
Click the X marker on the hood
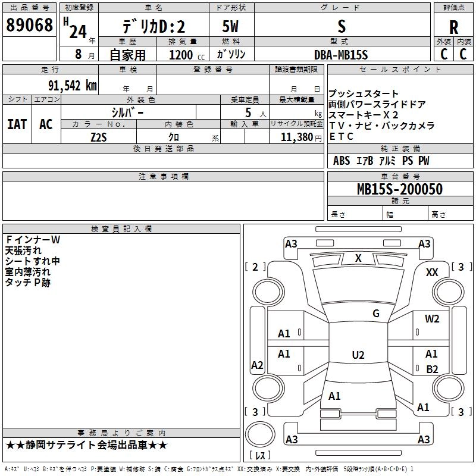[358, 258]
